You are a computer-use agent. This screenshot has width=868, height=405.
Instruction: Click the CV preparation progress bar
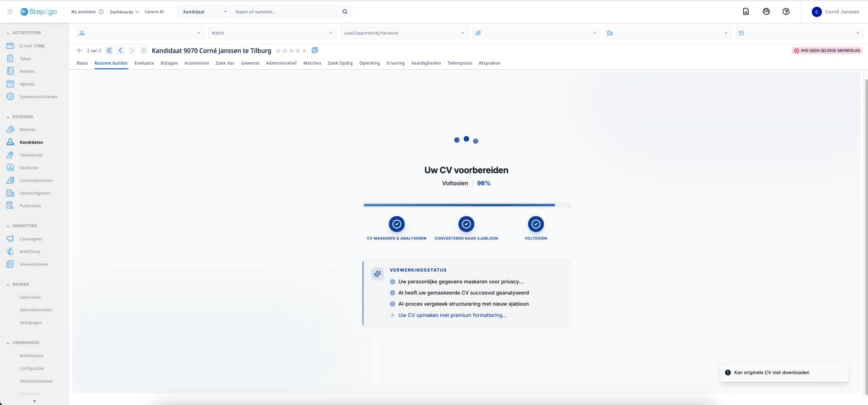pos(466,205)
